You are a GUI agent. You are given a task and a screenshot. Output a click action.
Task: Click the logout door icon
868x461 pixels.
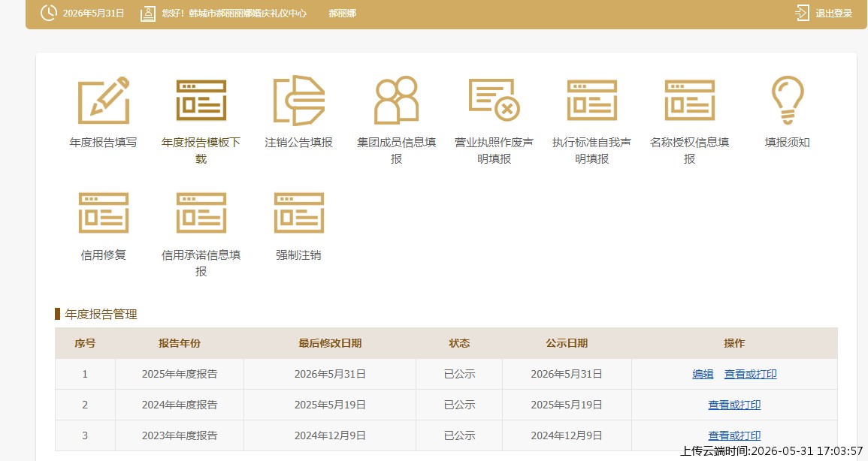(x=802, y=13)
